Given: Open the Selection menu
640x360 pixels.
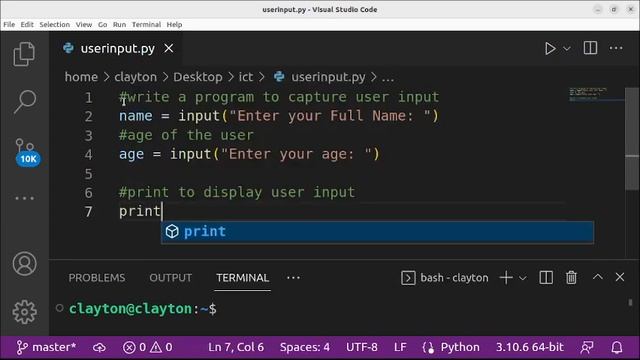Looking at the screenshot, I should tap(54, 24).
